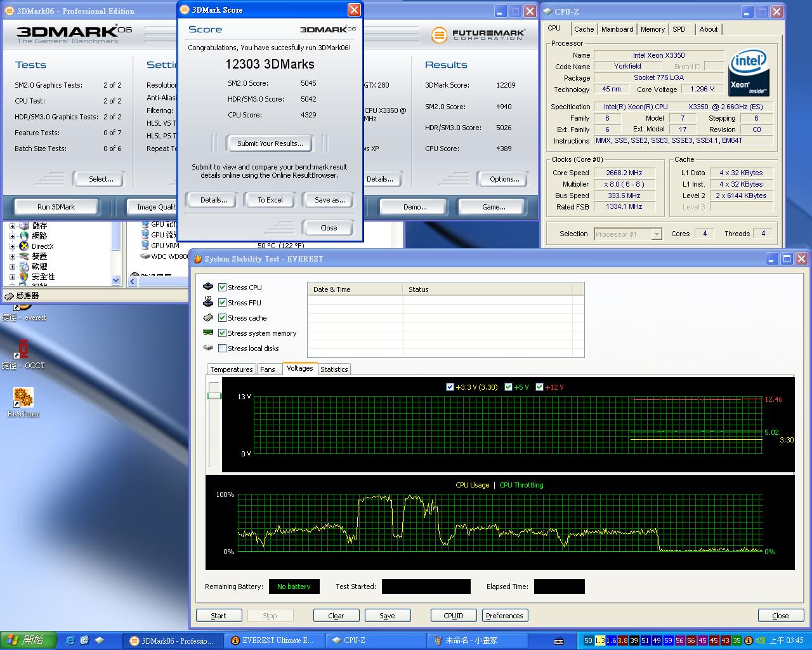Screen dimensions: 812x650
Task: Toggle the +12 V graph checkbox
Action: point(540,387)
